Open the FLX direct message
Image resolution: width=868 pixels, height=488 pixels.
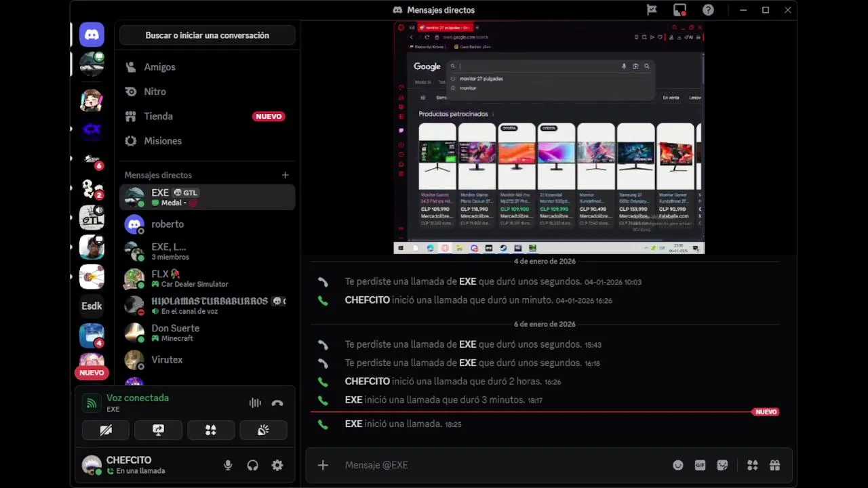click(x=207, y=279)
